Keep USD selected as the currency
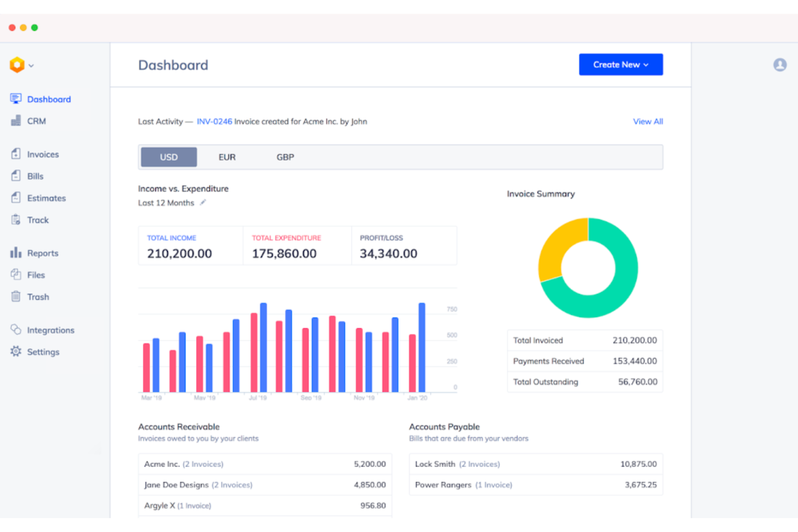 click(169, 157)
